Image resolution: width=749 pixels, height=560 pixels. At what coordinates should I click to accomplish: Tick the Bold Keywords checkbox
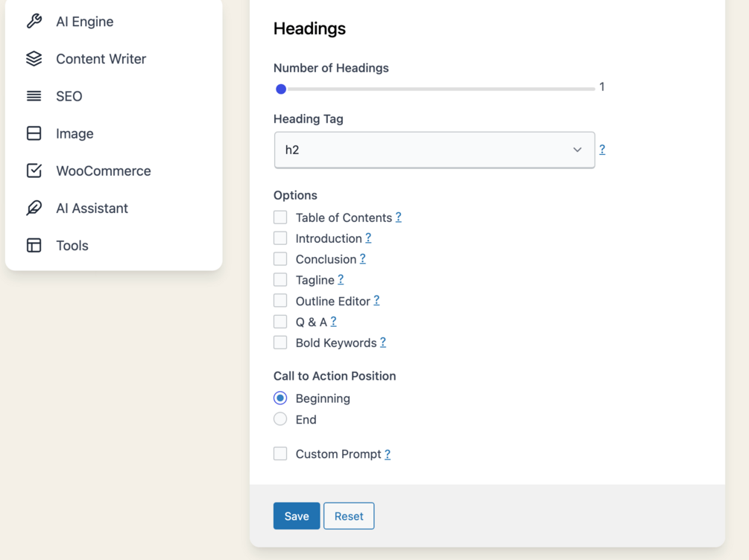[280, 343]
